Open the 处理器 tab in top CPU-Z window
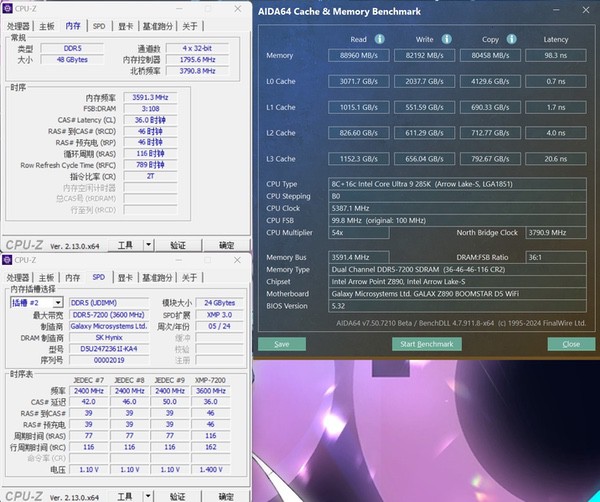The image size is (600, 502). 18,26
